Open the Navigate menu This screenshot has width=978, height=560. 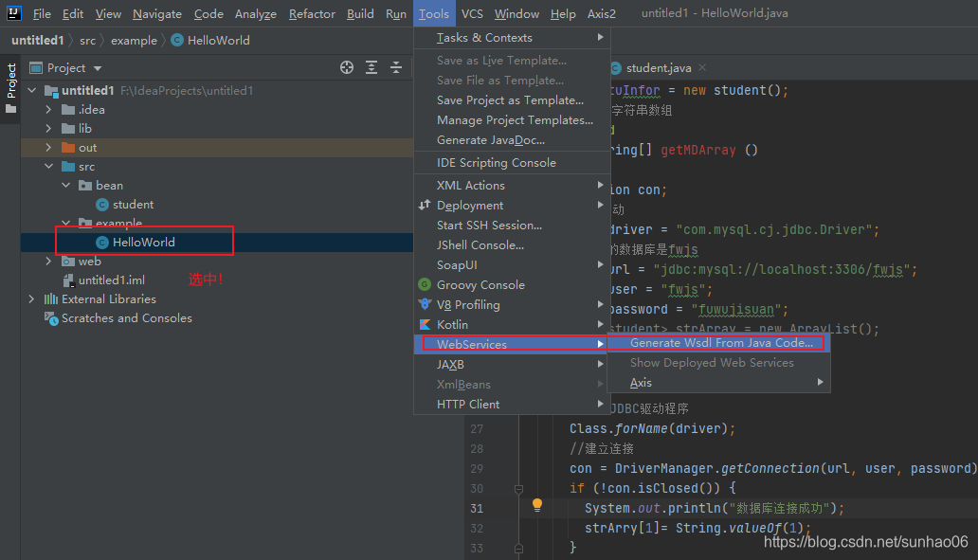click(157, 13)
